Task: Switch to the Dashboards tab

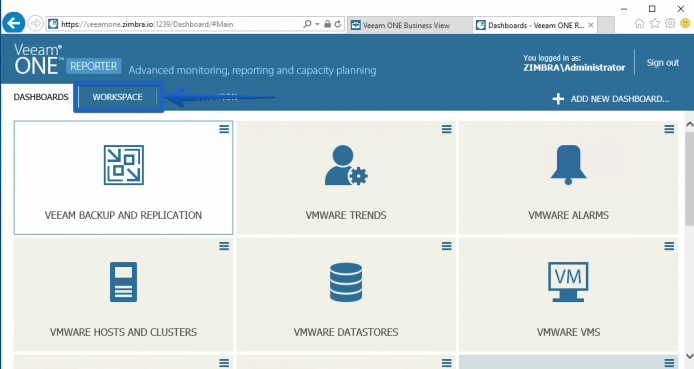Action: [x=41, y=97]
